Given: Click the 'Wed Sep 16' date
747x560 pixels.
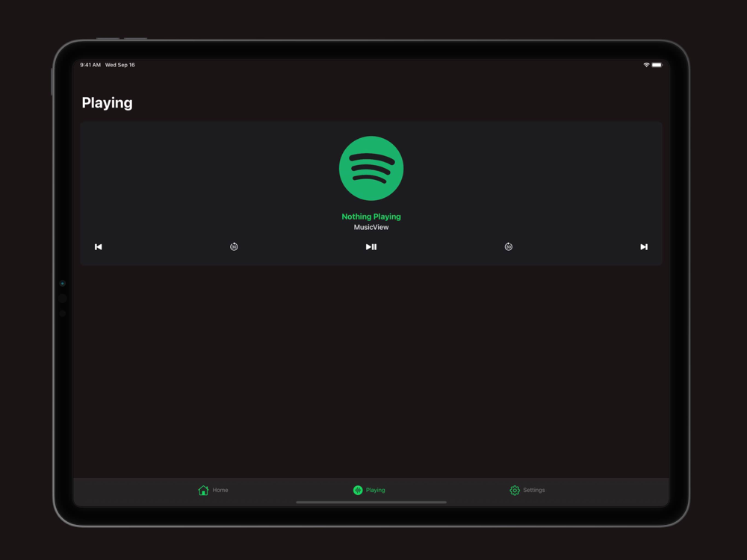Looking at the screenshot, I should tap(120, 65).
